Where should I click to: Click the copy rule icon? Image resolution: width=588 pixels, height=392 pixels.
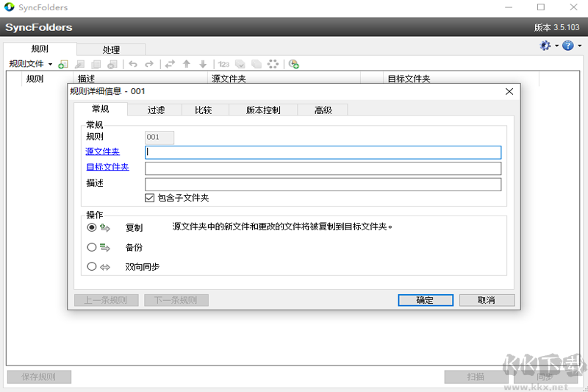pyautogui.click(x=96, y=64)
